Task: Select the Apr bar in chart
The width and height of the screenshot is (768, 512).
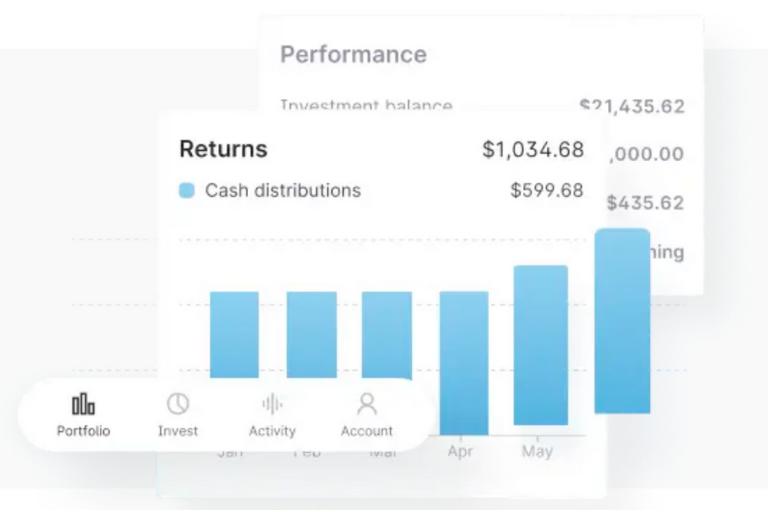Action: pos(464,363)
